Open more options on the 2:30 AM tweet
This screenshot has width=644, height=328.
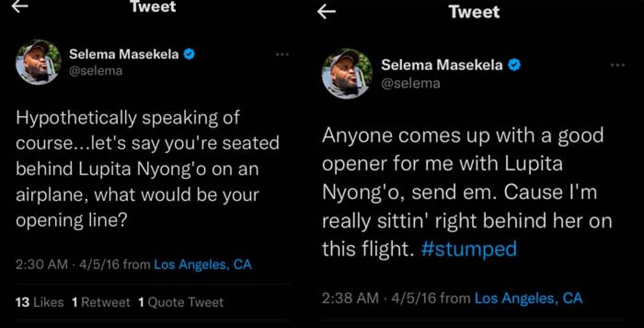tap(282, 54)
